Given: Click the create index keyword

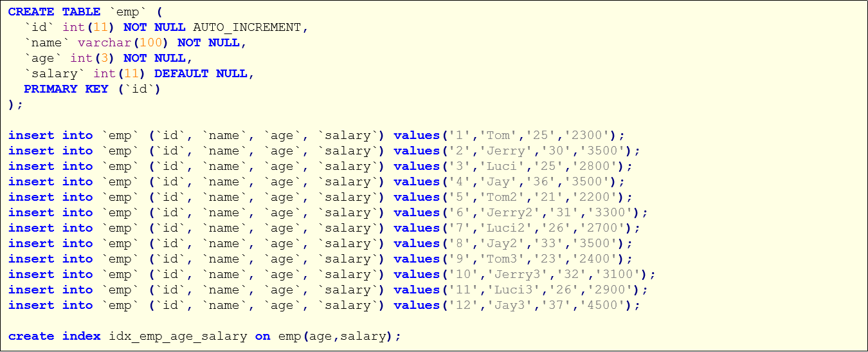Looking at the screenshot, I should (x=55, y=336).
